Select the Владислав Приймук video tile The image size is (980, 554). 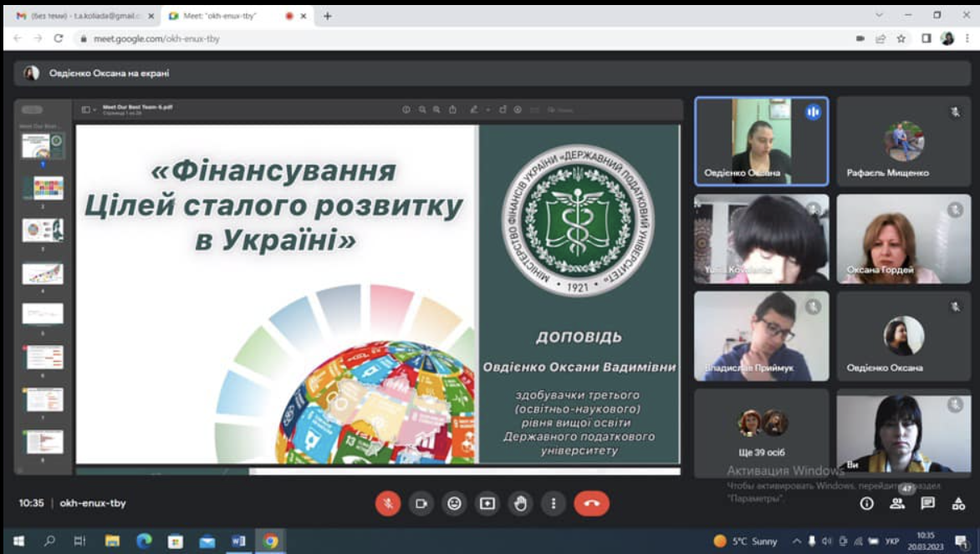click(x=761, y=336)
